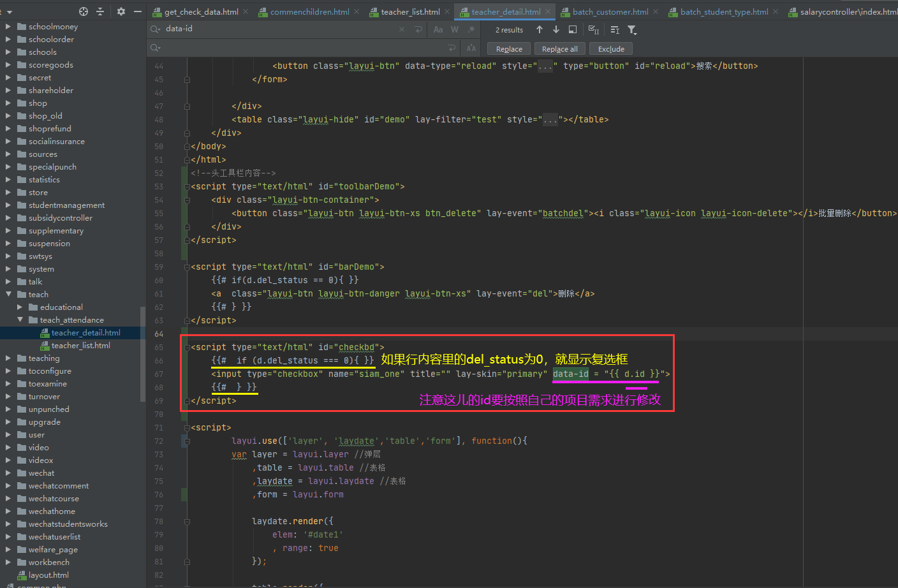This screenshot has height=588, width=898.
Task: Collapse the teach folder
Action: (8, 294)
